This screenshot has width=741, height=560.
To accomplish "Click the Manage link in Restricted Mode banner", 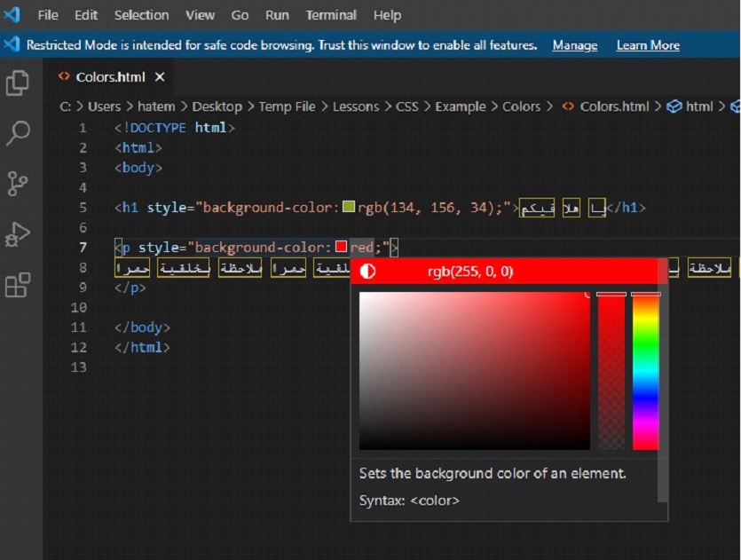I will point(575,45).
